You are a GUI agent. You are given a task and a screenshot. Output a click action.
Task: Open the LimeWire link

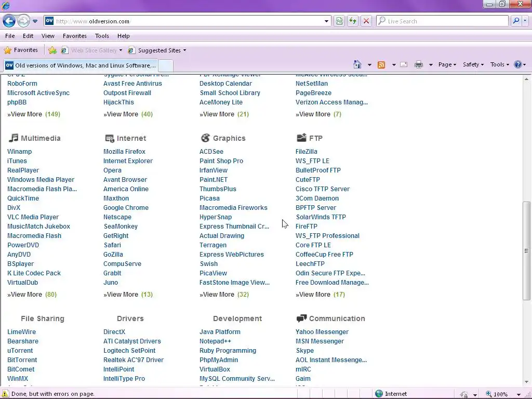pos(21,332)
